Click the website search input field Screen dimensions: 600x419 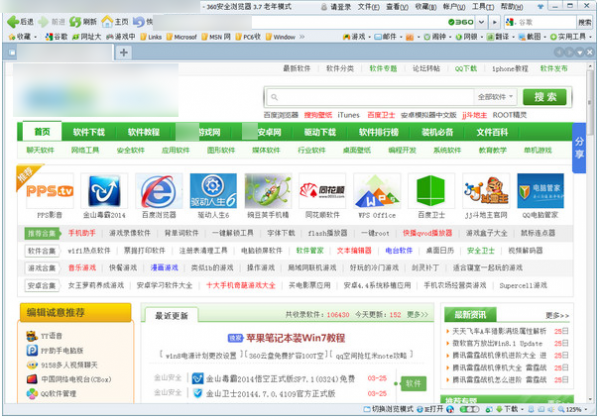click(x=370, y=97)
